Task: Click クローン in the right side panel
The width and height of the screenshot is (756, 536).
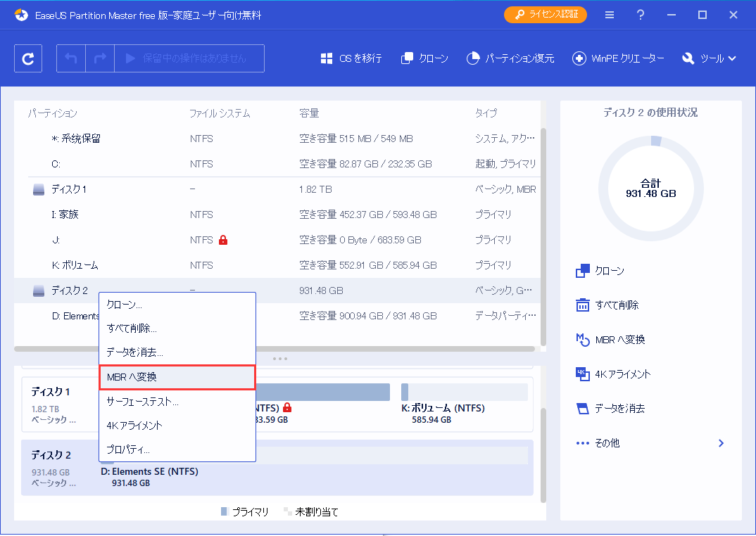Action: [600, 271]
